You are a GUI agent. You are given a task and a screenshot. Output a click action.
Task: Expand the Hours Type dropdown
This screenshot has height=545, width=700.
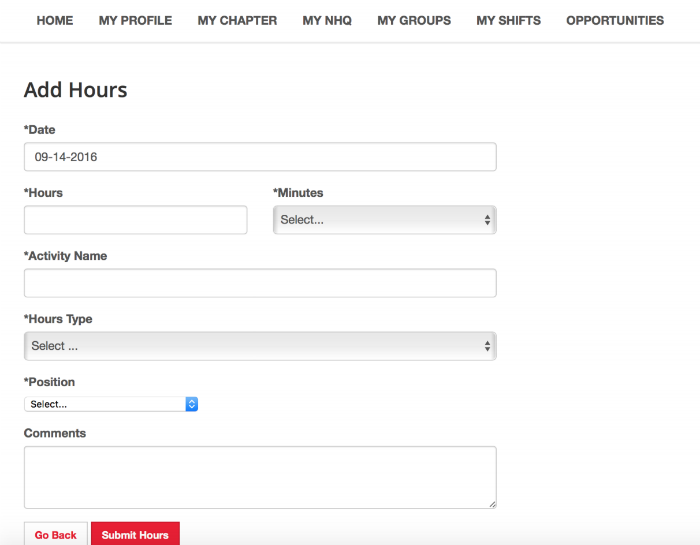pyautogui.click(x=260, y=346)
